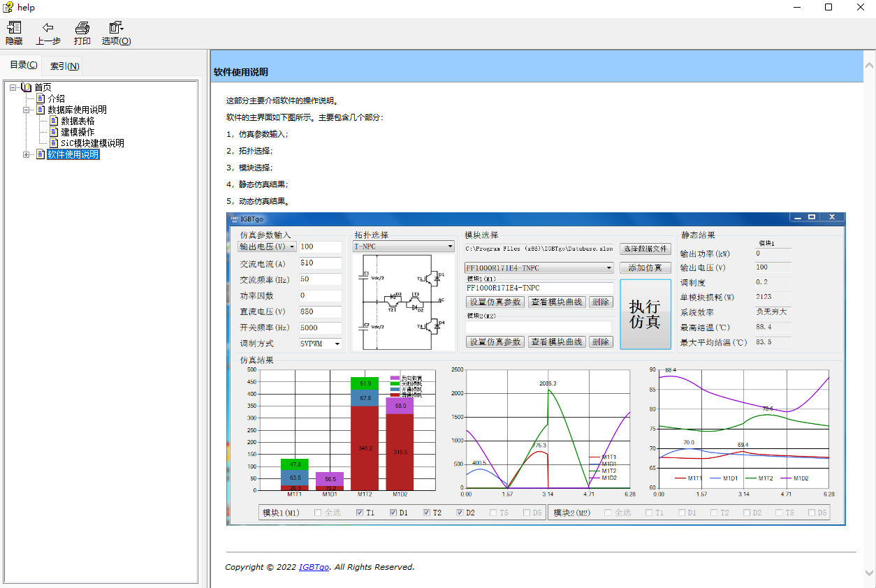
Task: Close the help window
Action: click(860, 7)
